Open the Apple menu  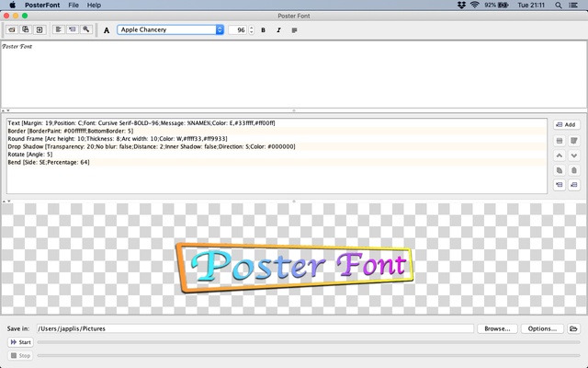pyautogui.click(x=12, y=5)
